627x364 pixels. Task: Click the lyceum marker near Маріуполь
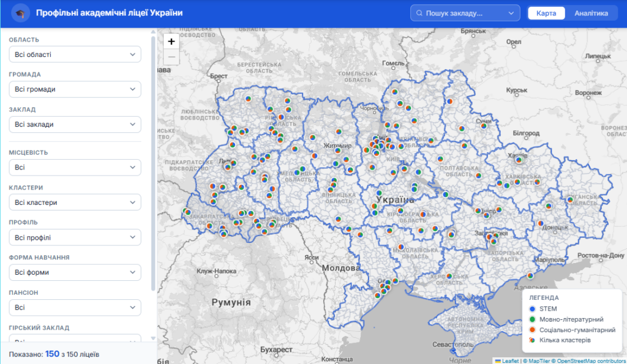pos(530,276)
